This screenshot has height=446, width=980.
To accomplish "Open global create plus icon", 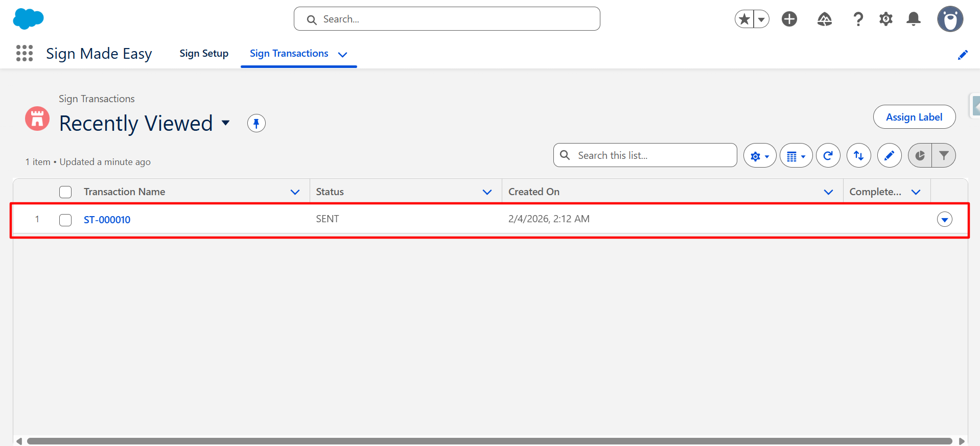I will (x=789, y=19).
